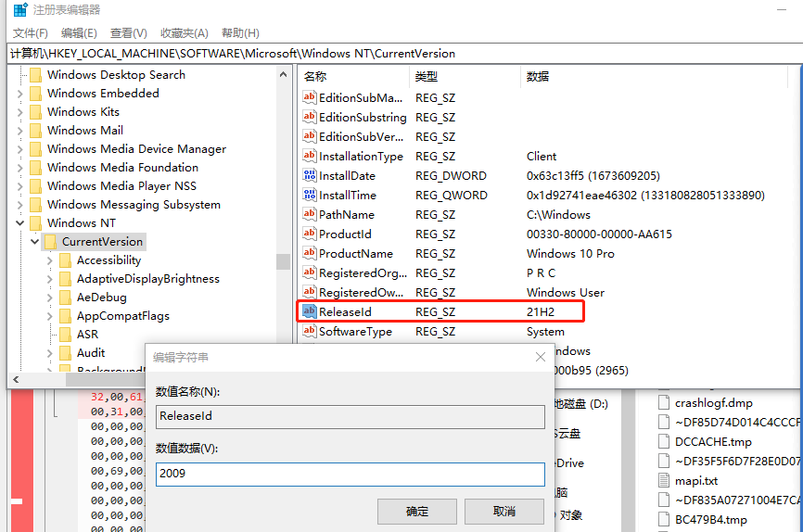Click the ReleaseId string value icon

click(x=310, y=310)
